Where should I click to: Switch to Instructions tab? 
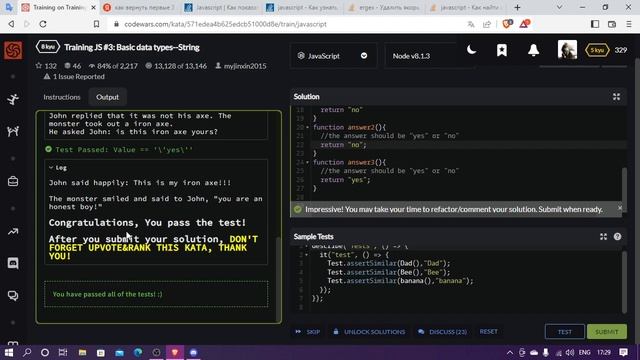tap(62, 97)
